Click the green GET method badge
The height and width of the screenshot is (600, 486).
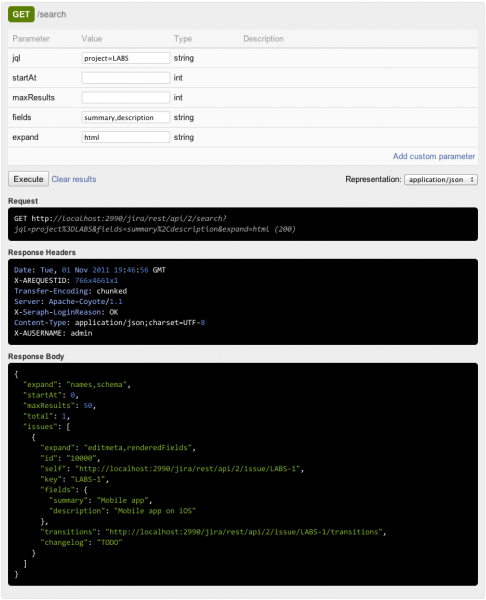pyautogui.click(x=21, y=15)
